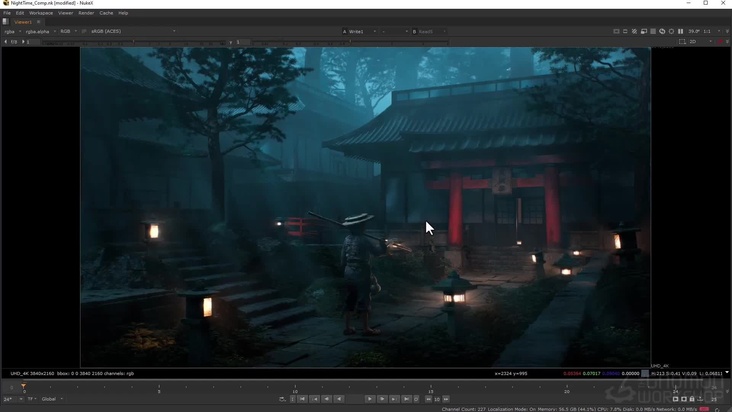This screenshot has height=412, width=732.
Task: Toggle the format overlay rectangle icon
Action: tap(682, 42)
